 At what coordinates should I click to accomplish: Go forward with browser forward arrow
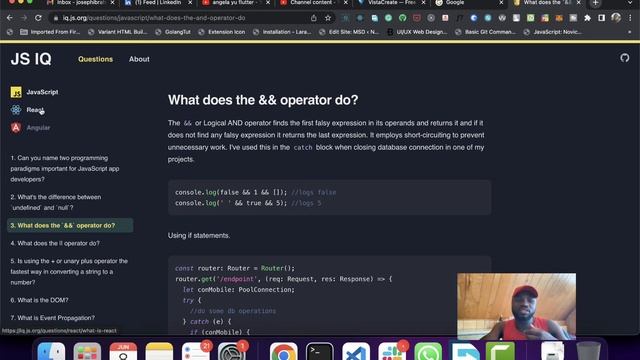pos(24,18)
